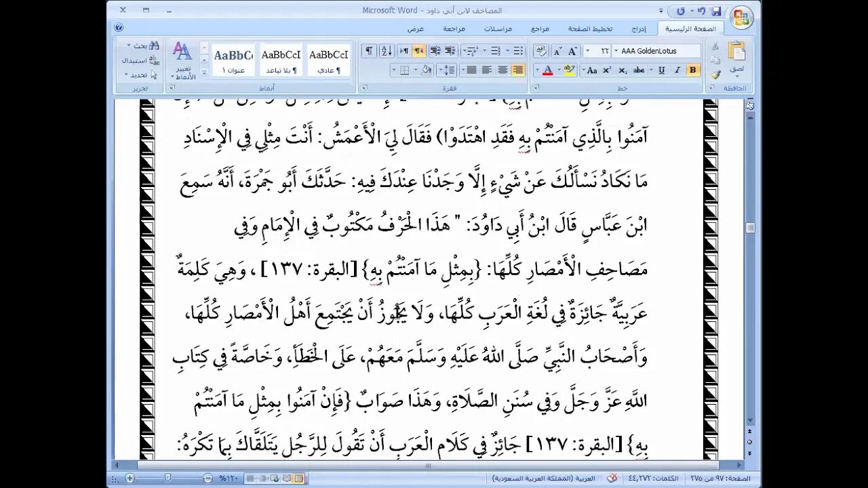
Task: Open the Page Layout (تخطيط الصفحة) tab
Action: 590,28
